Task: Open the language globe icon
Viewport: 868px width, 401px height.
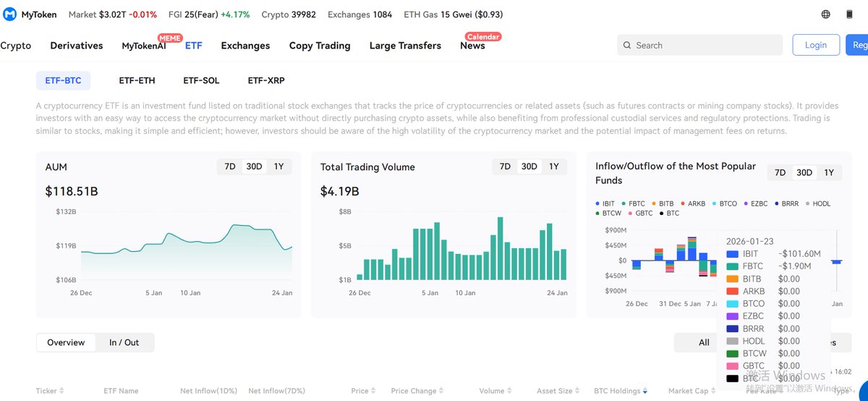Action: [826, 14]
